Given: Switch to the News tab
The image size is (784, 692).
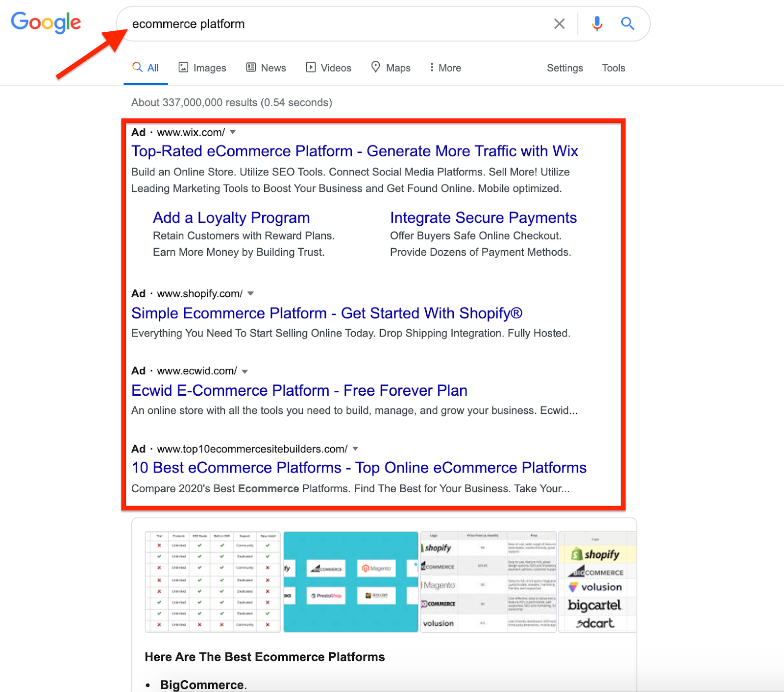Looking at the screenshot, I should [x=266, y=68].
